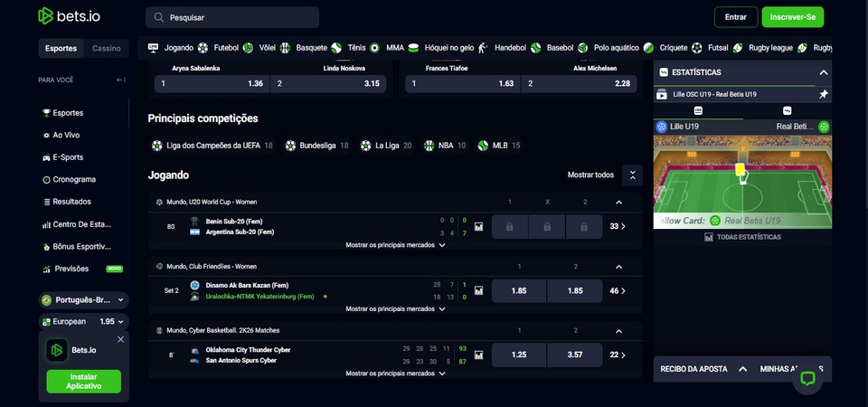Show 22 more markets for Thunder Cyber match
The height and width of the screenshot is (407, 868).
[618, 355]
